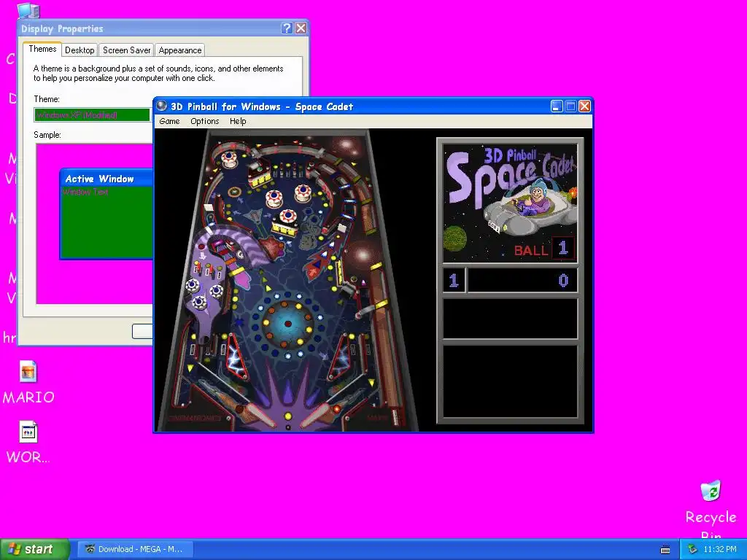Screen dimensions: 747x560
Task: Click the keyboard icon in the taskbar tray
Action: pyautogui.click(x=665, y=550)
